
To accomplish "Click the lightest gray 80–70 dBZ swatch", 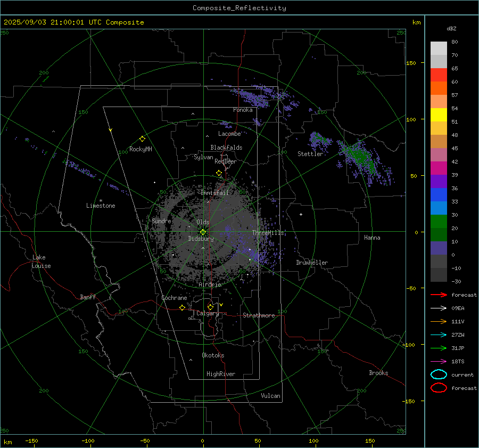I will pyautogui.click(x=439, y=48).
